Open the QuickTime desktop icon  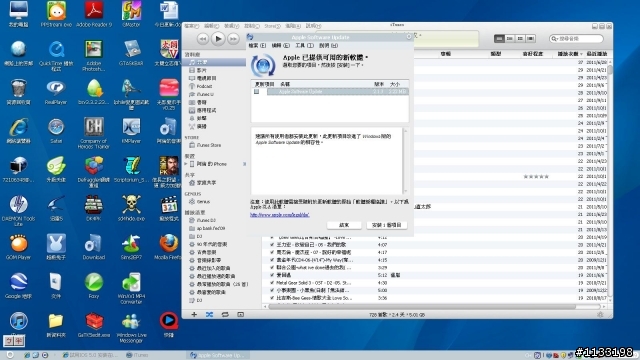(56, 56)
